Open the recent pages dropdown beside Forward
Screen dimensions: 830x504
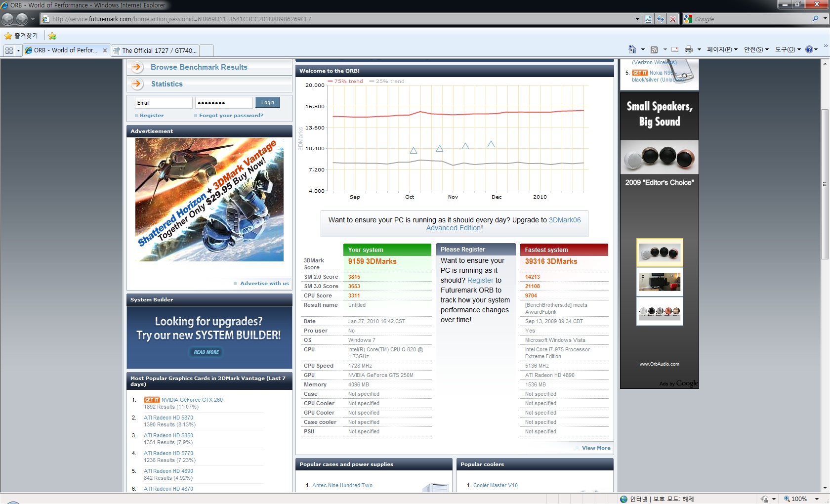[33, 19]
